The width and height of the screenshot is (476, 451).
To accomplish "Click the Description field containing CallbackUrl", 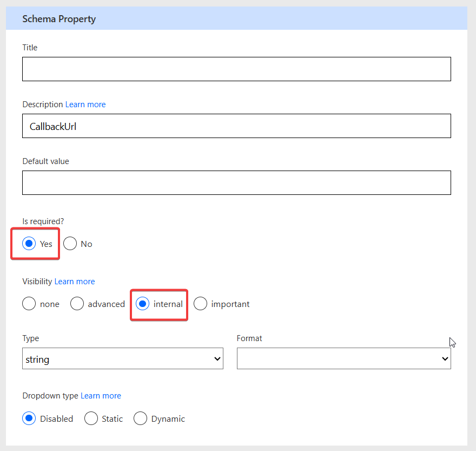I will 236,126.
